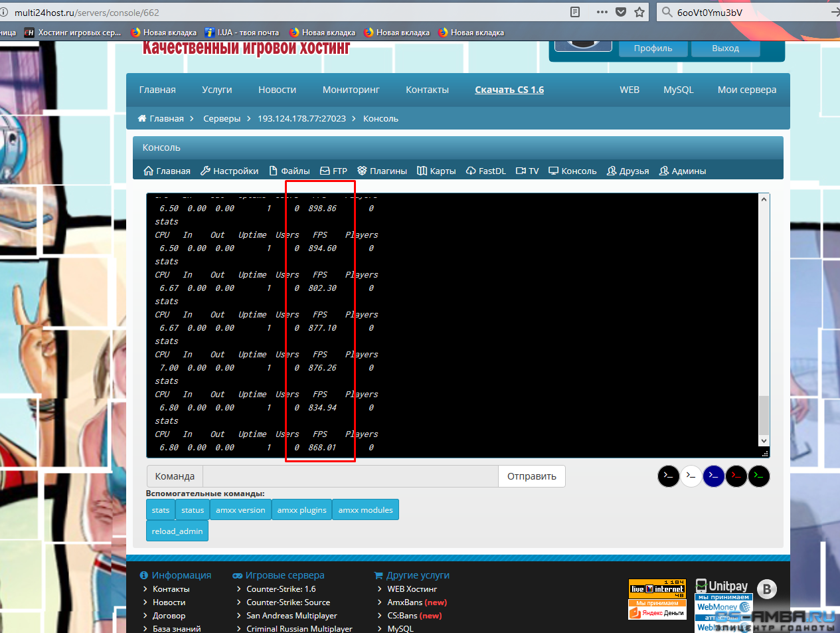Open the Плагины plugins tab
The height and width of the screenshot is (633, 840).
pyautogui.click(x=382, y=171)
